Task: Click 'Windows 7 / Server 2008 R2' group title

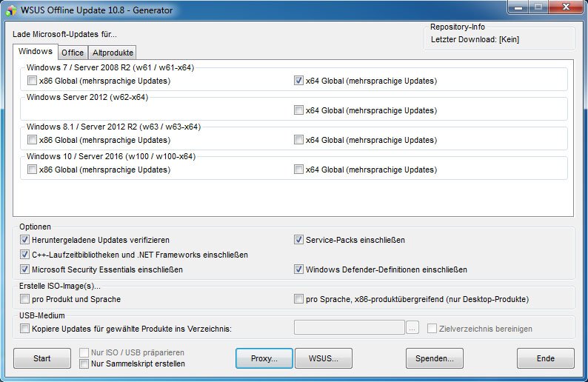Action: tap(110, 67)
